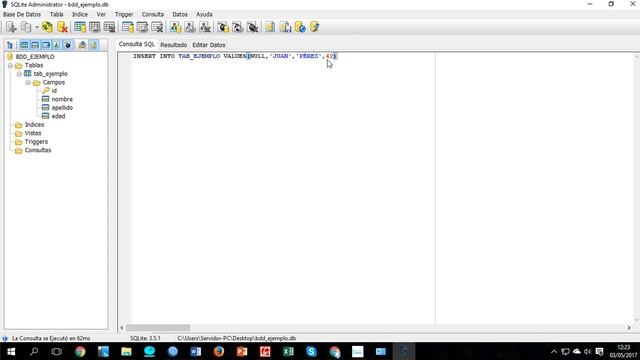Open the Ver menu
Viewport: 640px width, 360px height.
101,14
